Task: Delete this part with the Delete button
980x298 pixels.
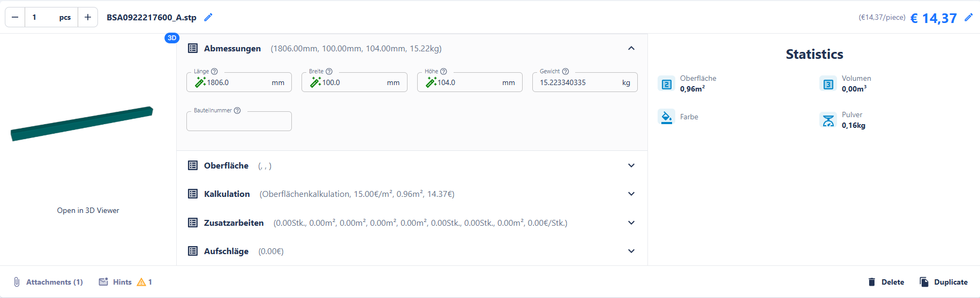Action: pos(886,282)
